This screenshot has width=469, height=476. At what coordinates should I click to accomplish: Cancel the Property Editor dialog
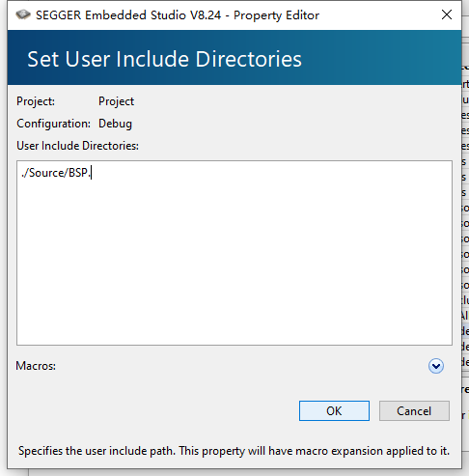(x=414, y=410)
